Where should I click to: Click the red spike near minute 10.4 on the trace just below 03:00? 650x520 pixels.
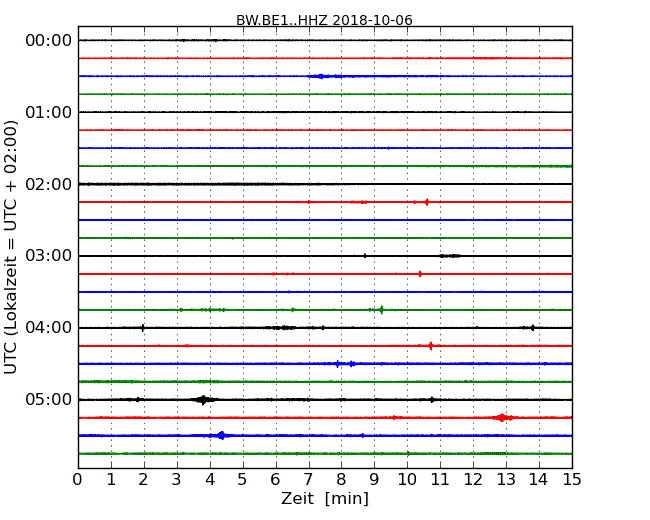pos(420,274)
